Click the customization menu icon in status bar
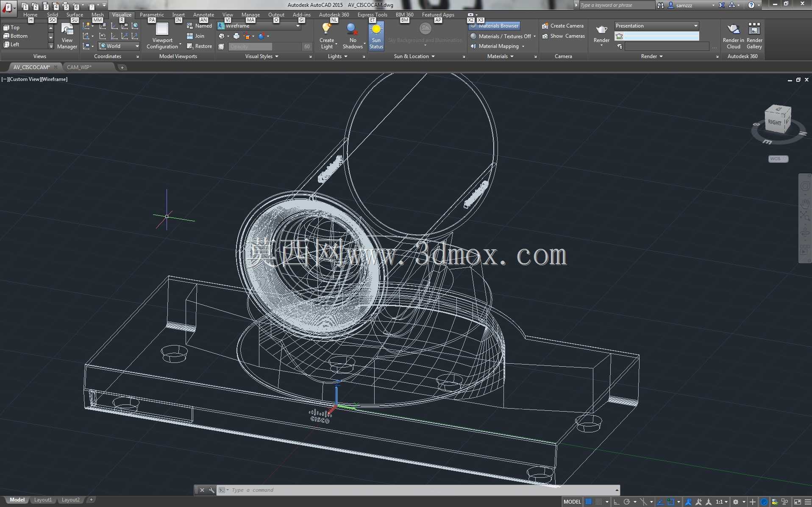Screen dimensions: 812x507 tap(808, 502)
